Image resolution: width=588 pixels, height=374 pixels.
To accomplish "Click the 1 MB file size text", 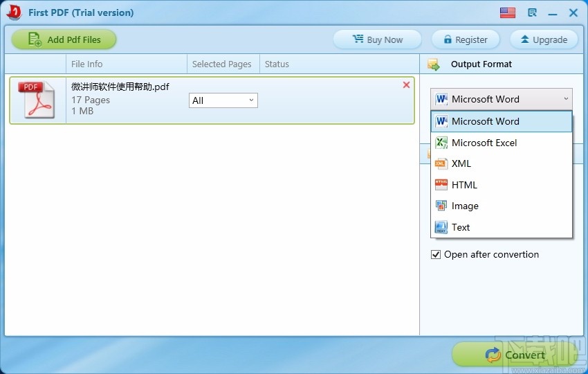I will [82, 111].
